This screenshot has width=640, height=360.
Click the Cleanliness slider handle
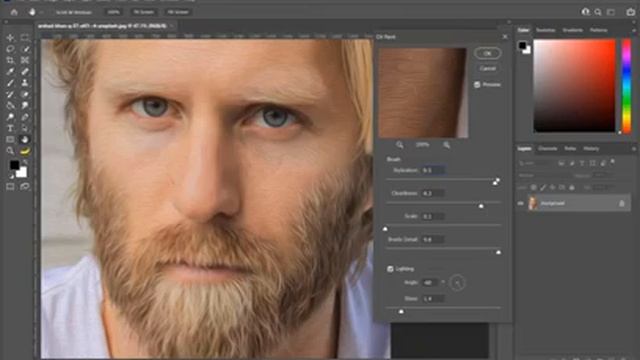(x=481, y=206)
